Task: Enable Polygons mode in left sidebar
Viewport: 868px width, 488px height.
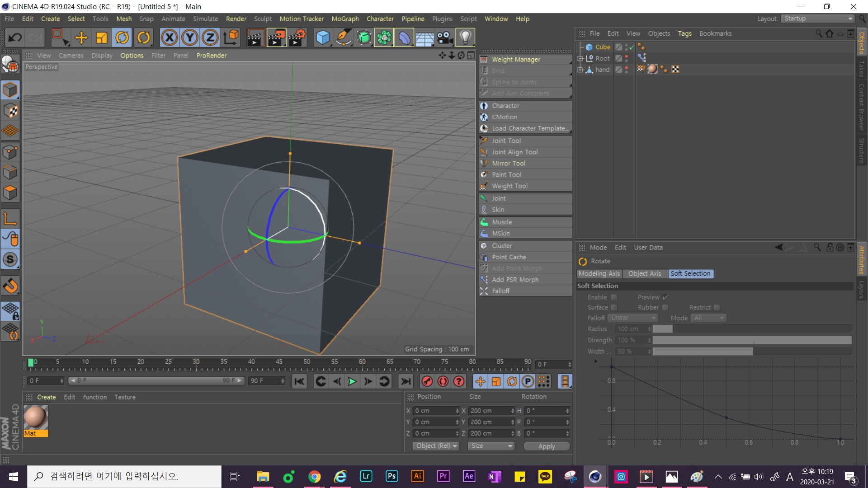Action: tap(10, 193)
